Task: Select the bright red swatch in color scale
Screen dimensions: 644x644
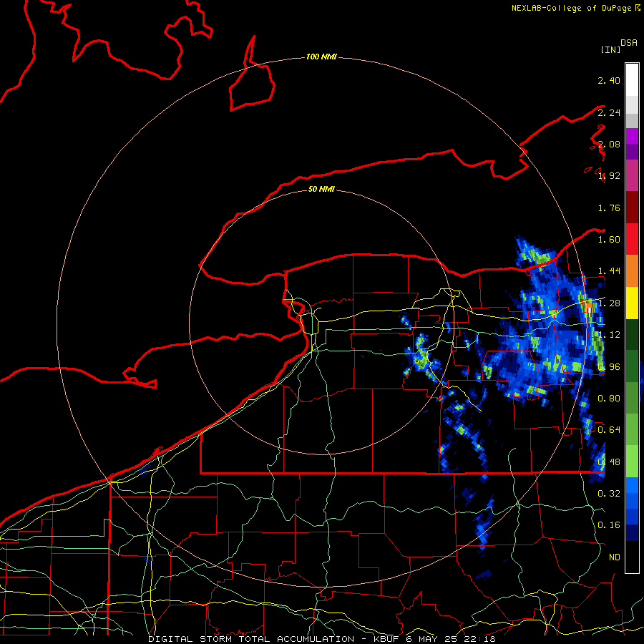Action: click(x=632, y=239)
